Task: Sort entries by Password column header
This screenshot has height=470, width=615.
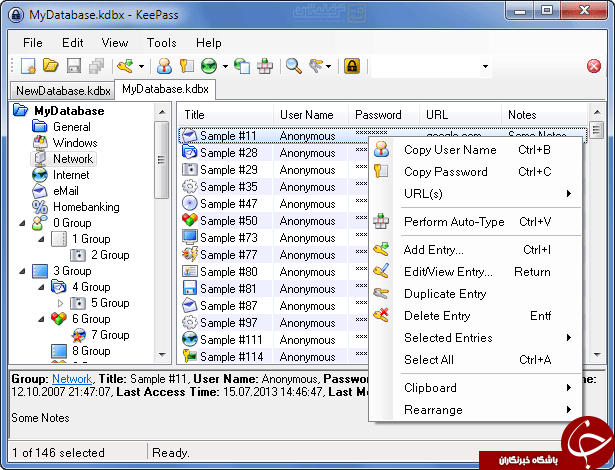Action: (x=384, y=115)
